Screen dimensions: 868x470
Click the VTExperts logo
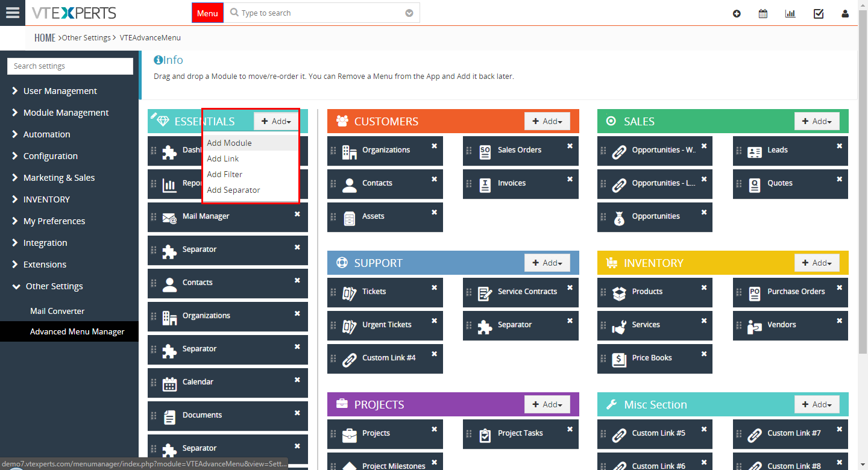coord(74,13)
